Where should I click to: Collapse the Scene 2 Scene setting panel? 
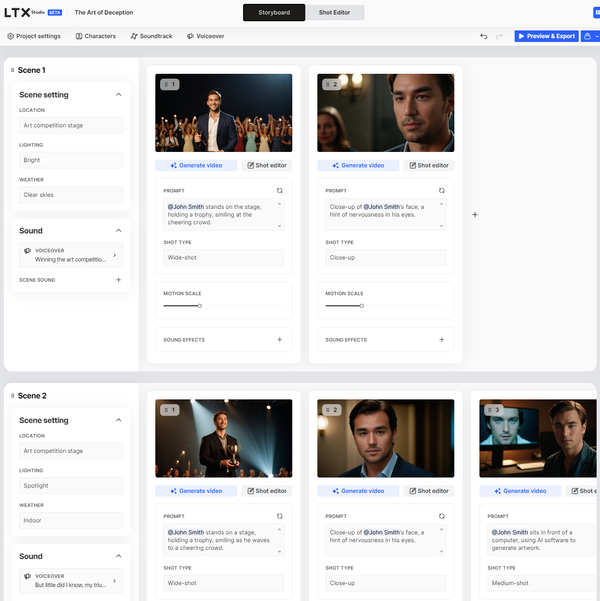(x=119, y=421)
